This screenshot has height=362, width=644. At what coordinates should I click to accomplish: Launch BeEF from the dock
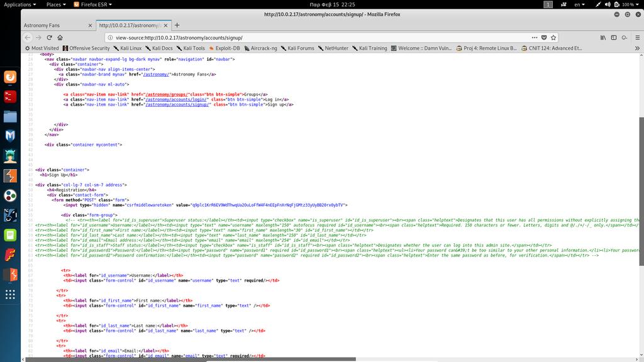pos(10,215)
